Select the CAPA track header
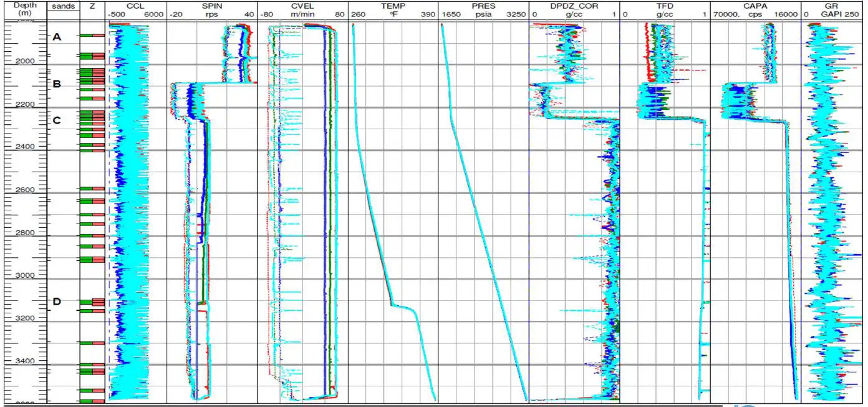The width and height of the screenshot is (868, 407). coord(755,6)
